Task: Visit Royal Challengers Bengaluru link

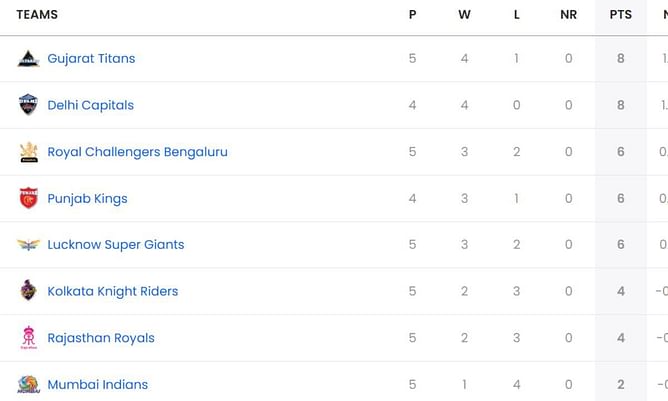Action: coord(138,152)
